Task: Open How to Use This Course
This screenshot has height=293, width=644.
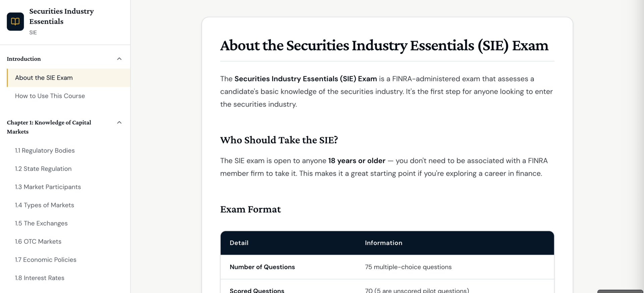Action: point(50,96)
